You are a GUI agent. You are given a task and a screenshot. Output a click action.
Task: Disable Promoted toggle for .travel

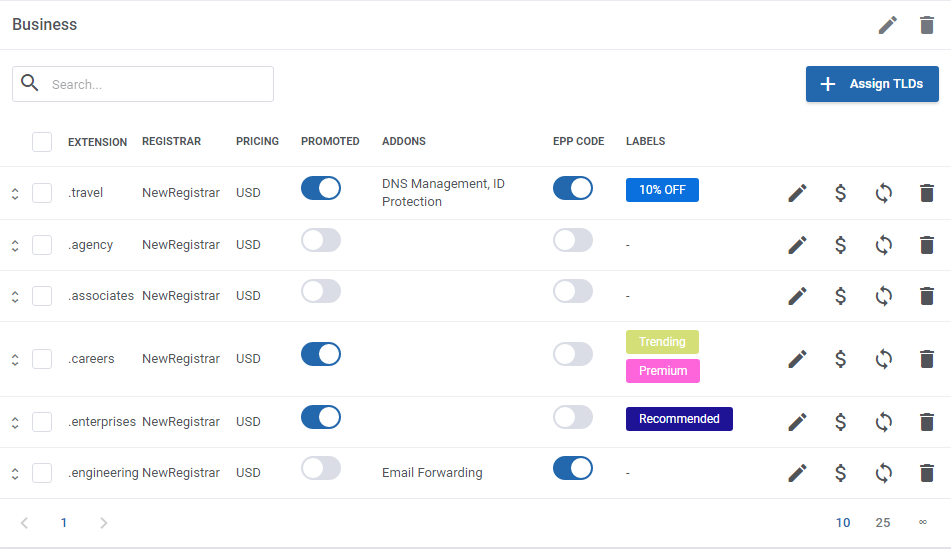321,188
